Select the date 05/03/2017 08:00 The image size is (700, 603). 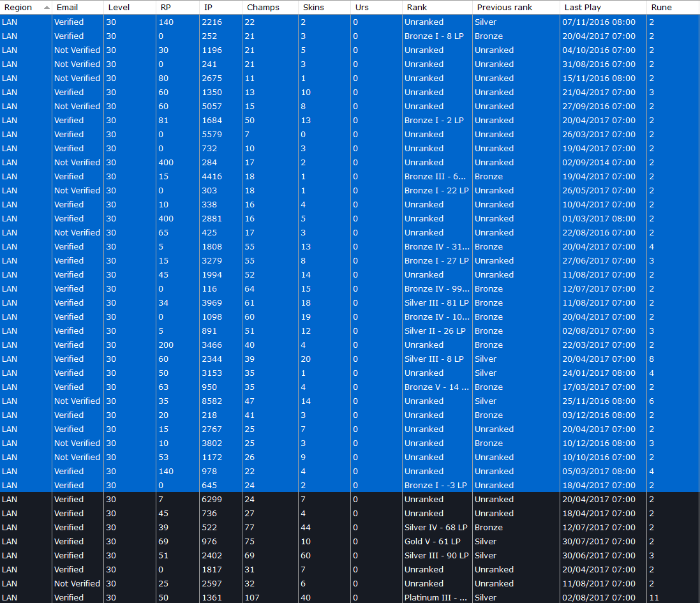pos(599,472)
